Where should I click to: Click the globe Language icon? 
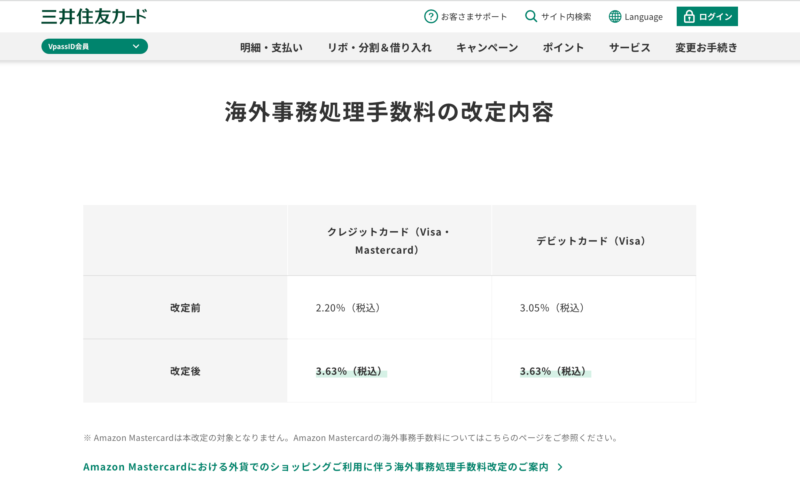click(615, 16)
